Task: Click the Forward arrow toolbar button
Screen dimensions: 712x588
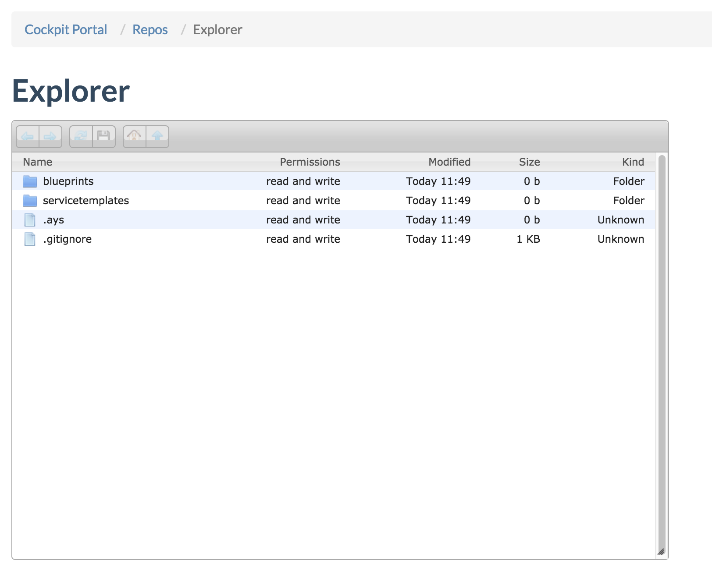Action: [x=50, y=137]
